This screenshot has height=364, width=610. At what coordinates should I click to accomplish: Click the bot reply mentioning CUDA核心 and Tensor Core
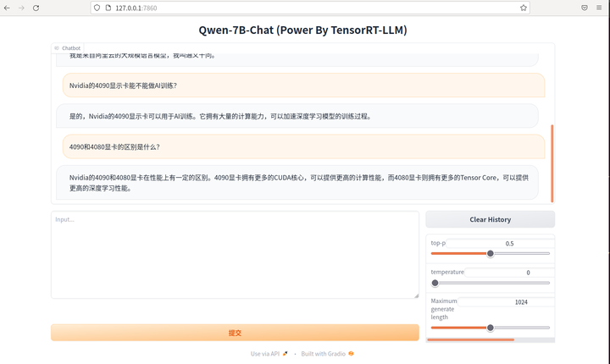coord(297,182)
